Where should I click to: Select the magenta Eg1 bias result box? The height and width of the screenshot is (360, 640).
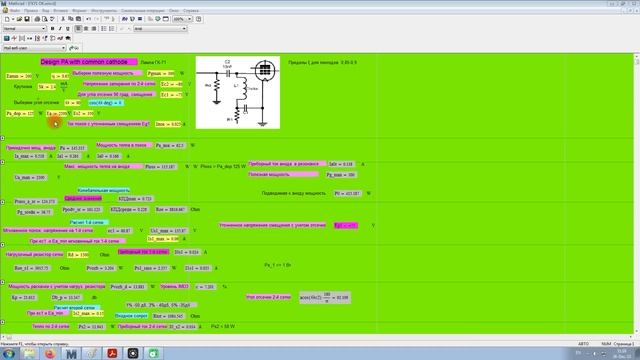tap(346, 225)
